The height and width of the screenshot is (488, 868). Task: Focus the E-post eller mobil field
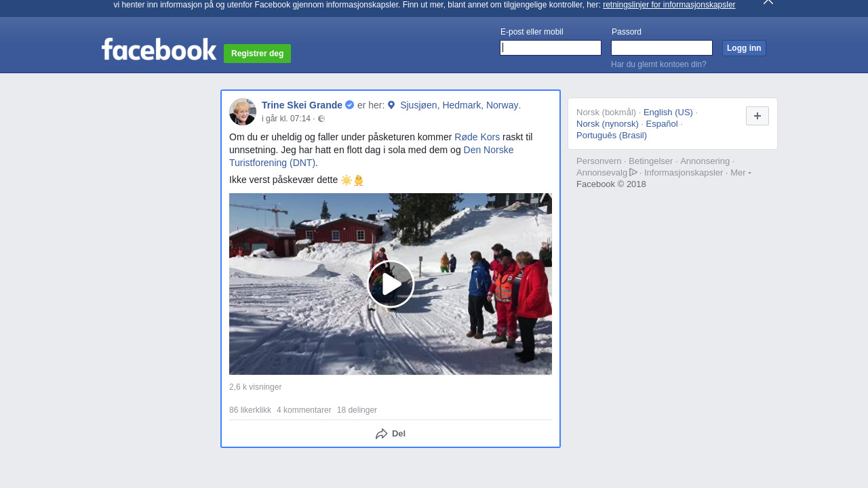551,48
